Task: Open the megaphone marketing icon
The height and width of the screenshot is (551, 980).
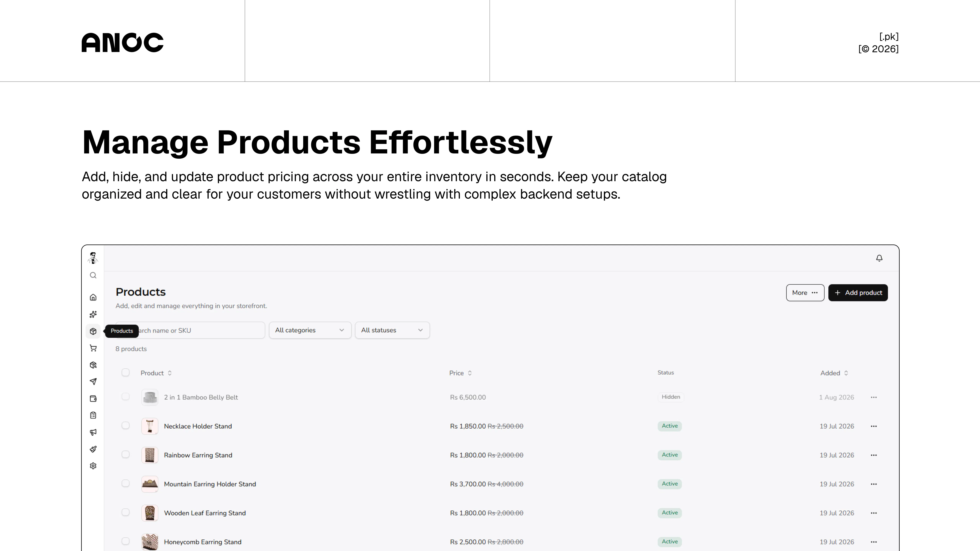Action: [93, 432]
